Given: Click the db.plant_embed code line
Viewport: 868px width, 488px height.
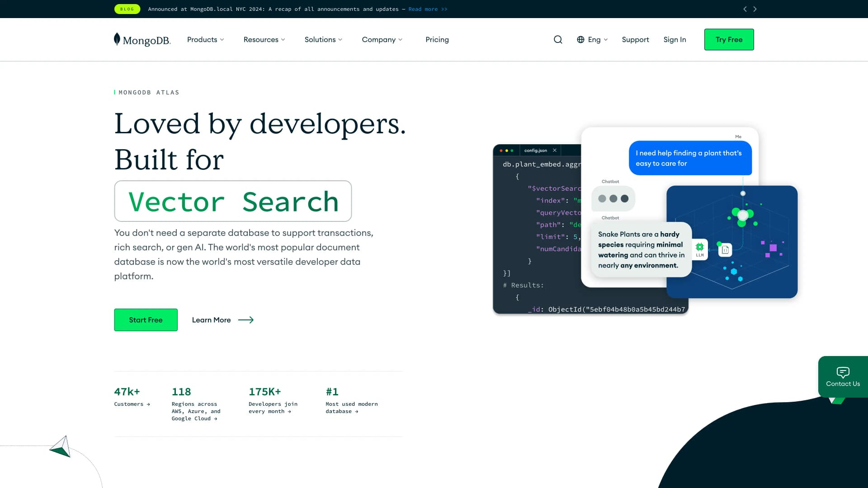Looking at the screenshot, I should pyautogui.click(x=542, y=164).
